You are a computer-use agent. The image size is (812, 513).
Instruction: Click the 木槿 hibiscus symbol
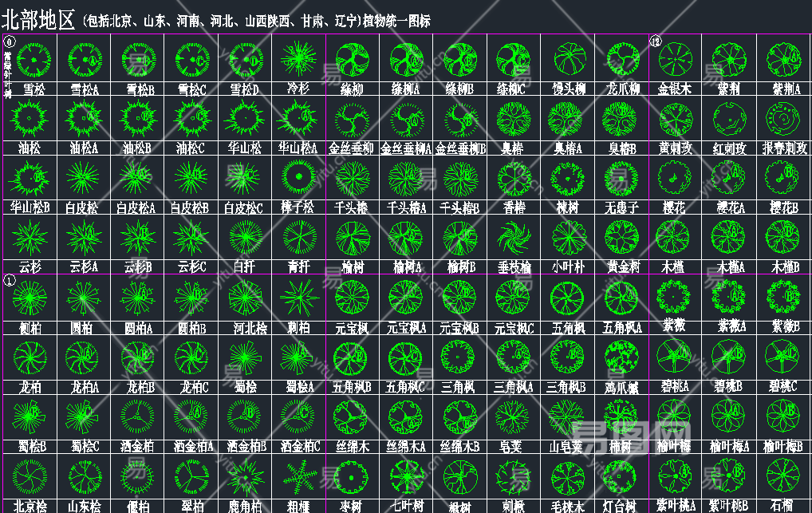click(672, 237)
